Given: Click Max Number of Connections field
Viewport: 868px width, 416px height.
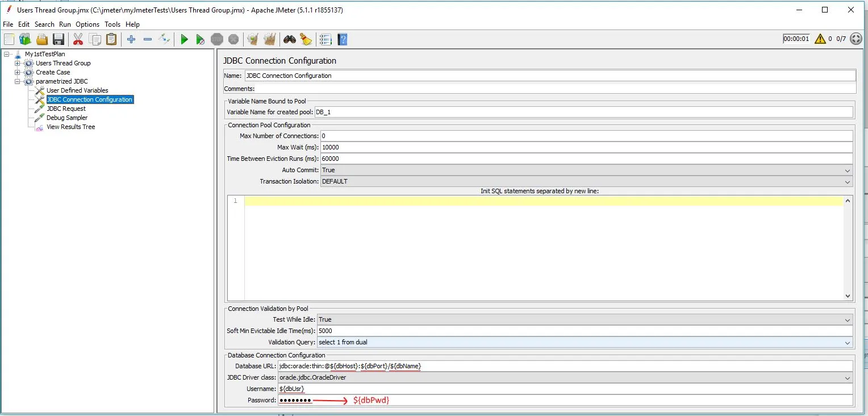Looking at the screenshot, I should pyautogui.click(x=586, y=136).
